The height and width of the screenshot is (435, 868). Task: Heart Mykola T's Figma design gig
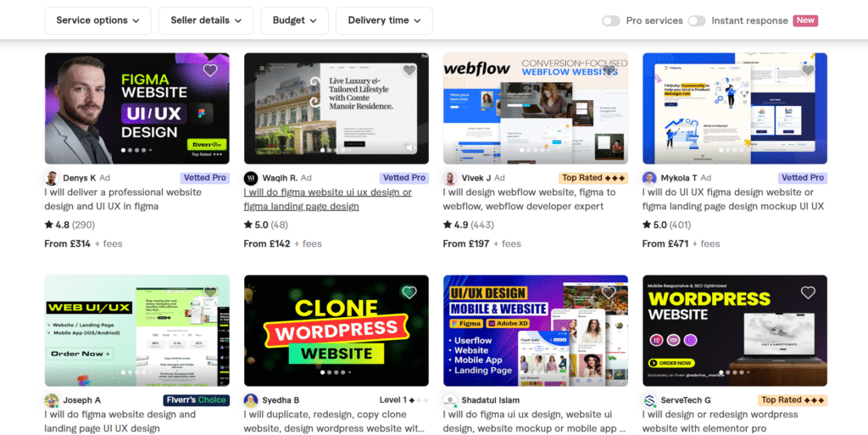(808, 70)
